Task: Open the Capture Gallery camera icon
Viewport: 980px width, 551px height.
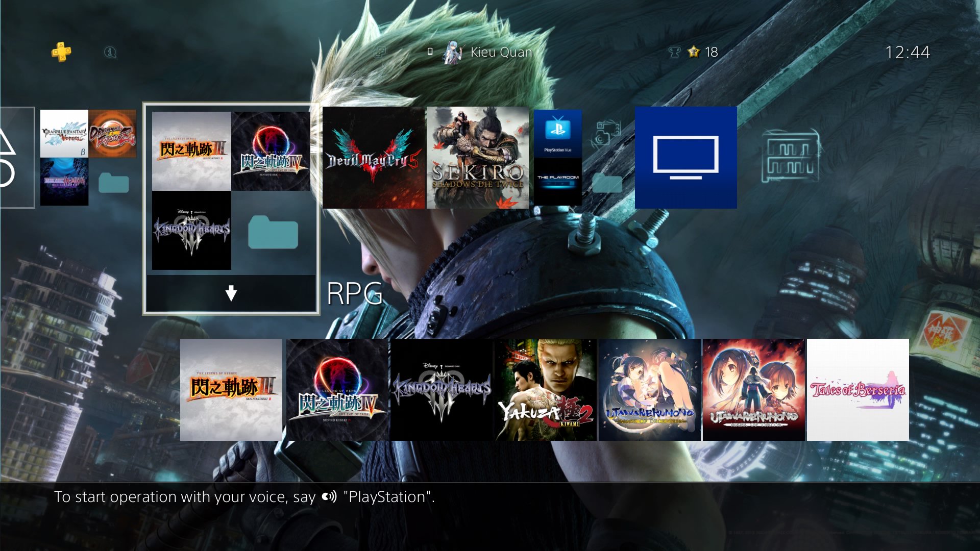Action: [x=607, y=133]
